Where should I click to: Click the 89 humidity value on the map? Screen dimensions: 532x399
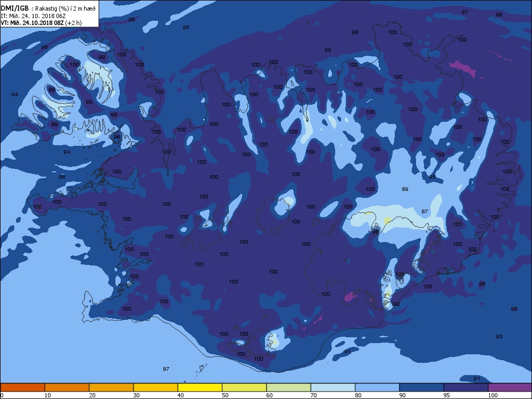coord(405,189)
